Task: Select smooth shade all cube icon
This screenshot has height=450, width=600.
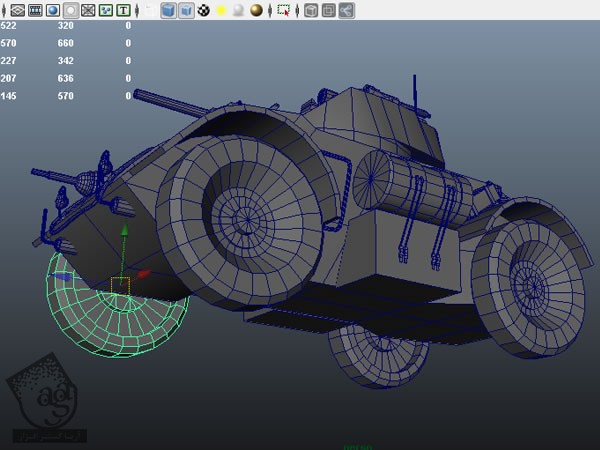Action: coord(168,10)
